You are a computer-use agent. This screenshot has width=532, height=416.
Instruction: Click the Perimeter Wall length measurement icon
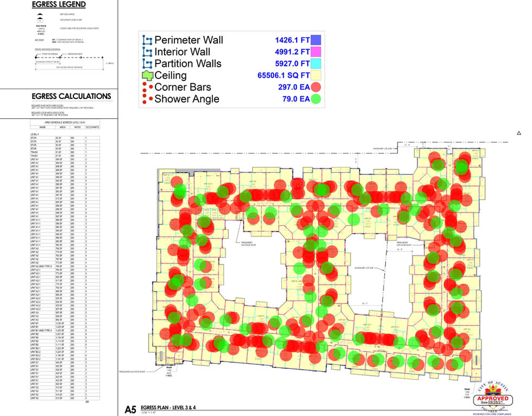(x=147, y=40)
